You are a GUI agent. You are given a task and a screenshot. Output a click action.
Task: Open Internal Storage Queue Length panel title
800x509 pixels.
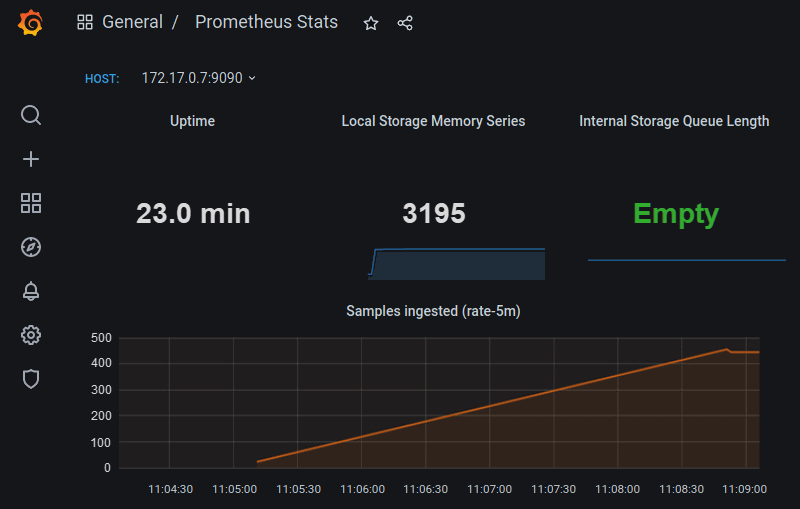[x=674, y=121]
